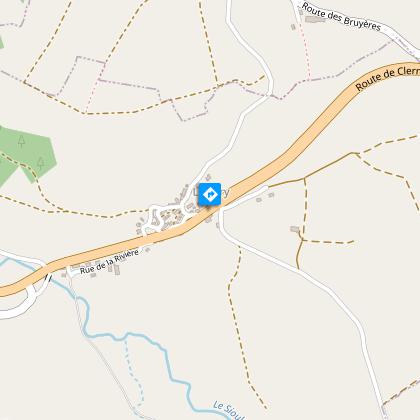The width and height of the screenshot is (420, 420).
Task: Click the white road heading north from village
Action: coord(245,110)
